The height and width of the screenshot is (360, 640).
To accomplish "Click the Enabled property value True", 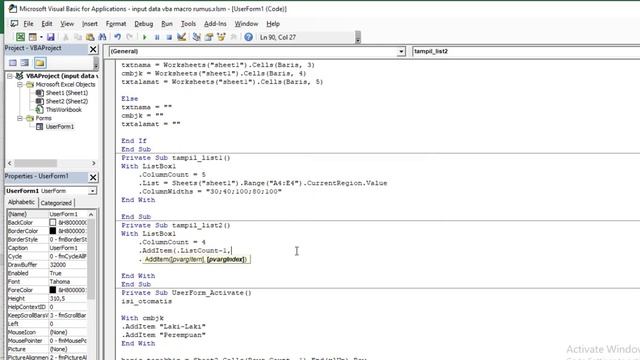I will 68,273.
